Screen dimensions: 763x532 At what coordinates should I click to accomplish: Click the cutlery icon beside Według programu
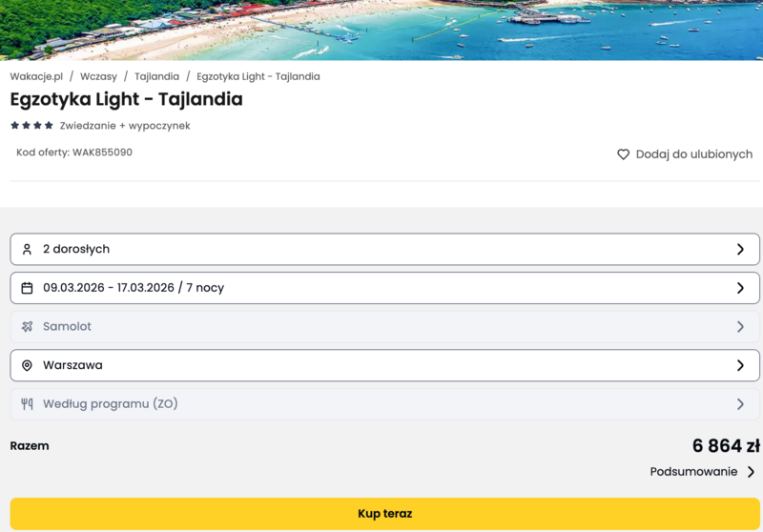(27, 404)
